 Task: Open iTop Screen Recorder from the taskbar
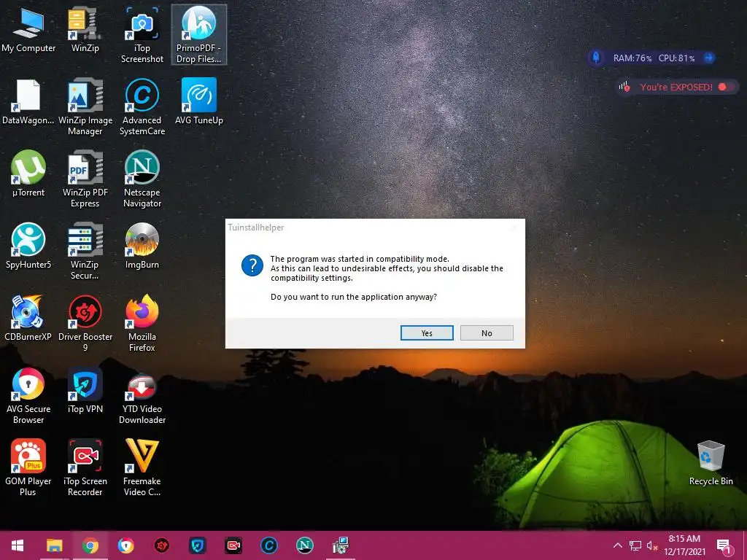[x=233, y=545]
